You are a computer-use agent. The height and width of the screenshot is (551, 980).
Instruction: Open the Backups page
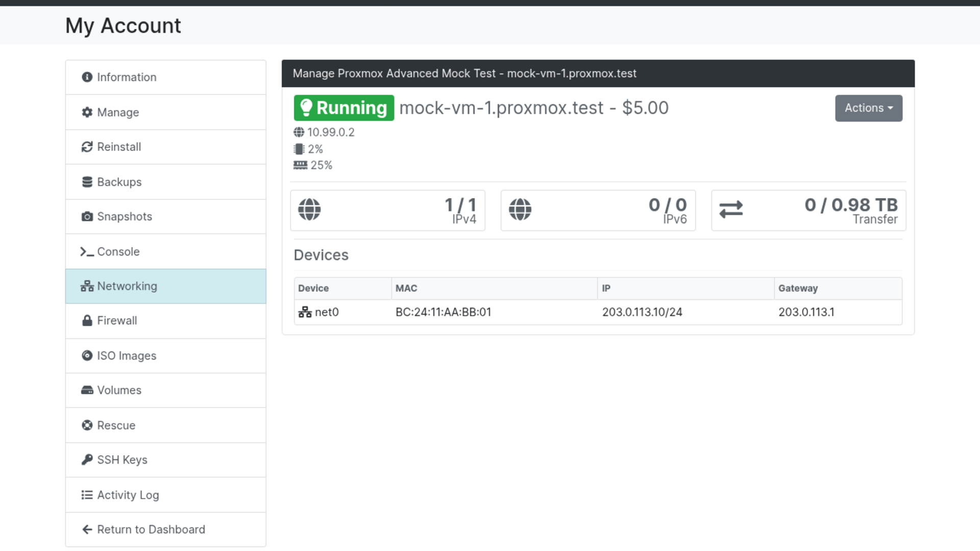(165, 182)
